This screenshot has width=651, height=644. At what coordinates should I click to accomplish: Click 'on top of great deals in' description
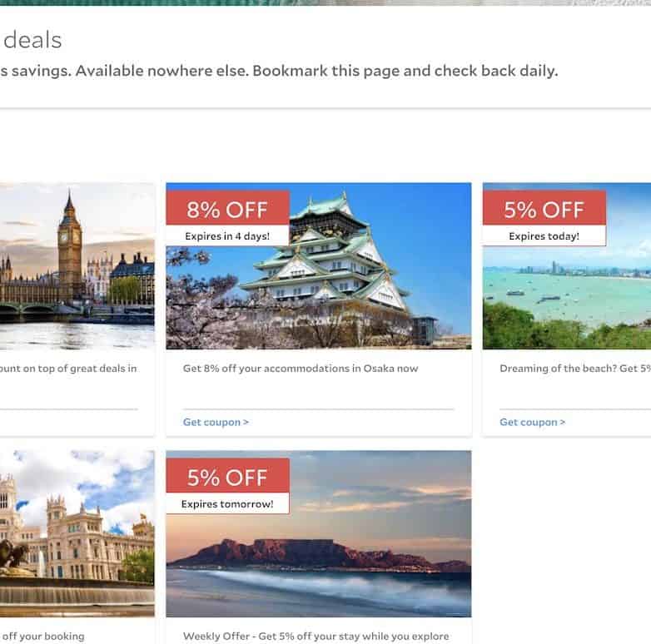coord(68,369)
